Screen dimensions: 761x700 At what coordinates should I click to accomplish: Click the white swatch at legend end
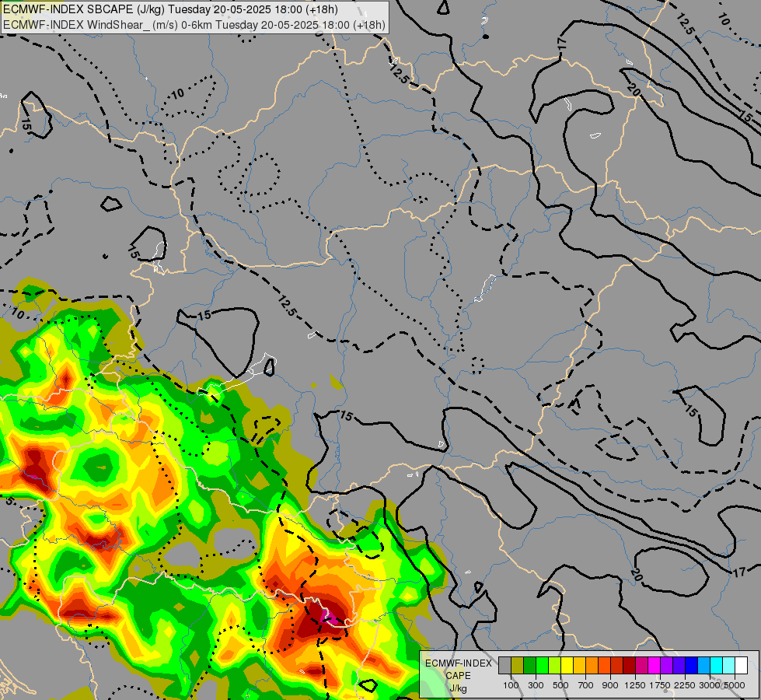[x=741, y=666]
